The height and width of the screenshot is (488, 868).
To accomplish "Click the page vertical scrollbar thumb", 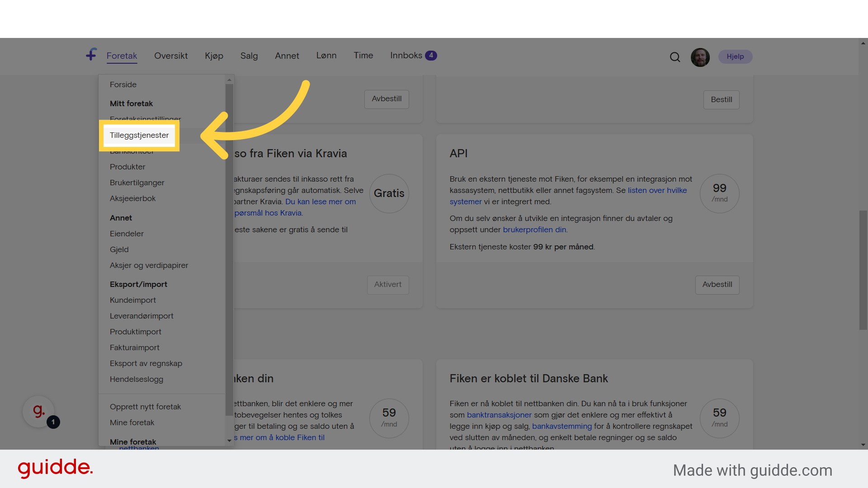I will [x=863, y=270].
